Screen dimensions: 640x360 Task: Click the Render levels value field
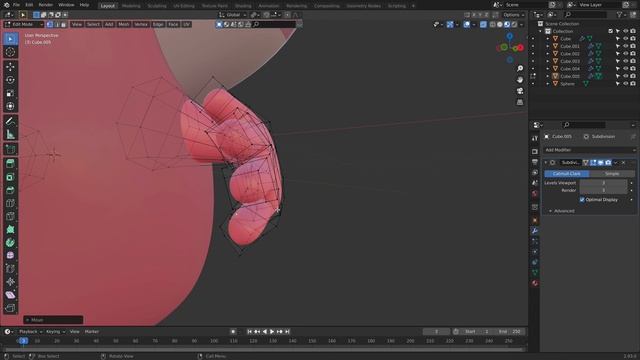[x=603, y=190]
